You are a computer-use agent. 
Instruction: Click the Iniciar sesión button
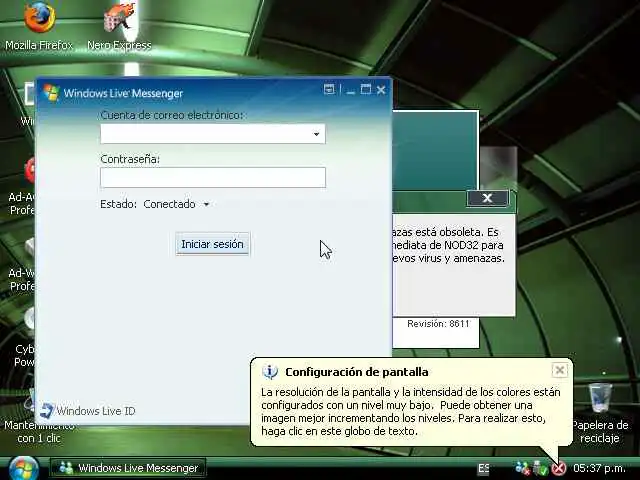point(212,244)
